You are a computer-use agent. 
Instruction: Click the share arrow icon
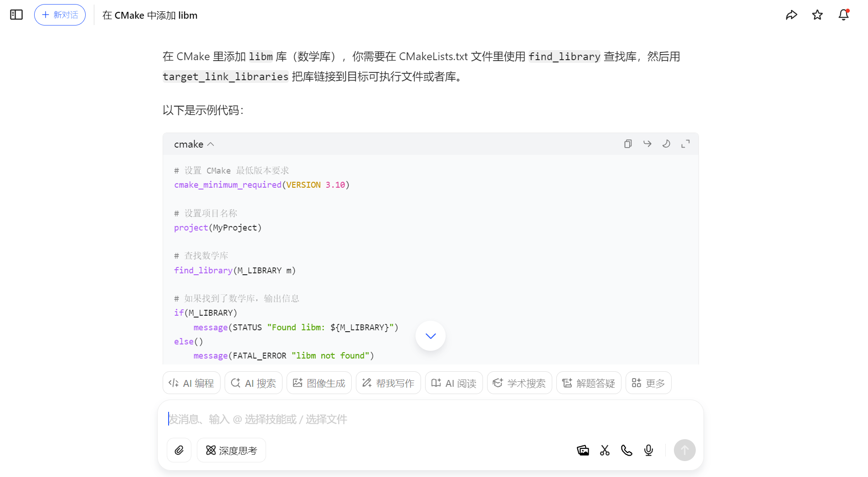point(791,15)
